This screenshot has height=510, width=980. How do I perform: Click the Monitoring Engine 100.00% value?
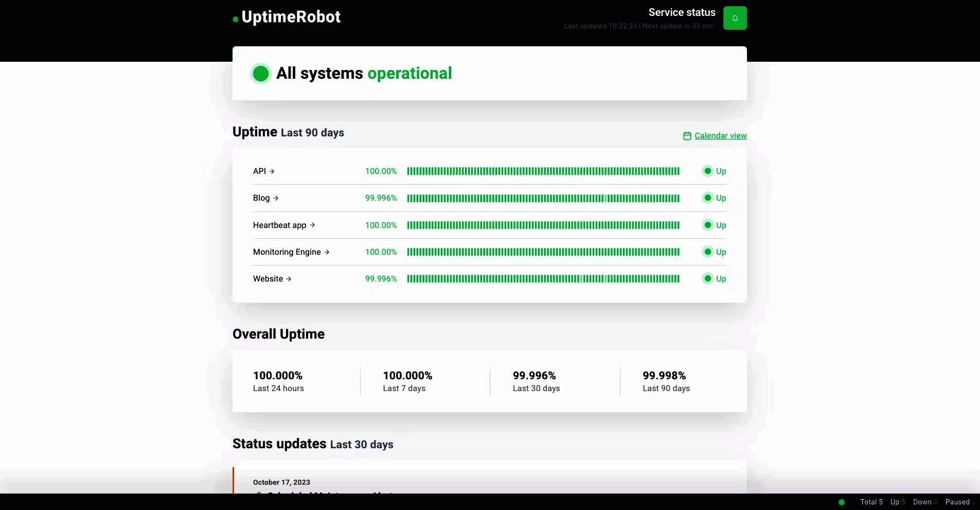381,252
